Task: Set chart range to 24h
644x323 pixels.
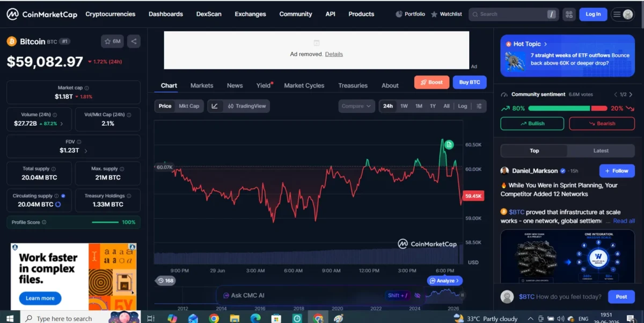Action: 388,106
